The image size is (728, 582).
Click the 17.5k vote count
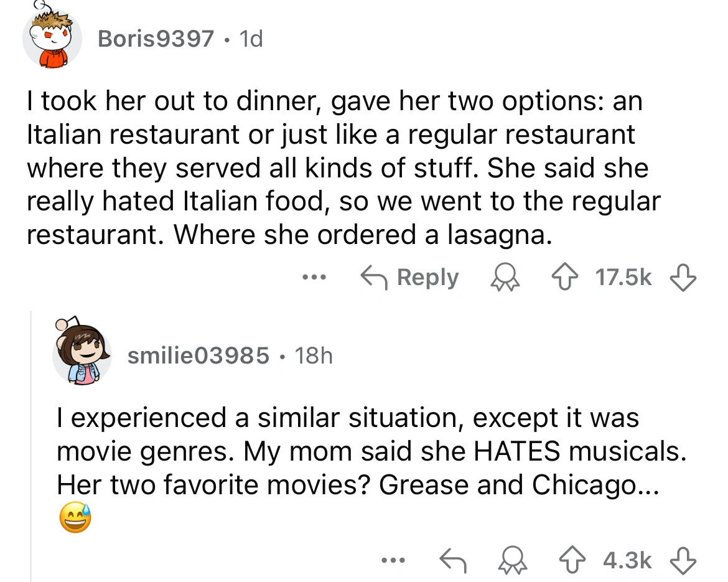(x=624, y=278)
